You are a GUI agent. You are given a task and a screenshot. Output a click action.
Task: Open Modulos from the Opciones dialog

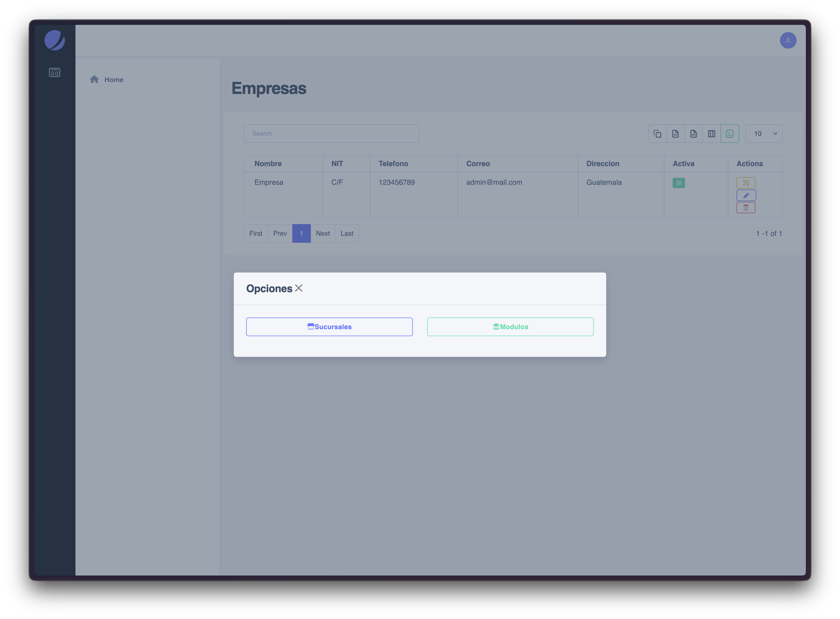click(510, 326)
